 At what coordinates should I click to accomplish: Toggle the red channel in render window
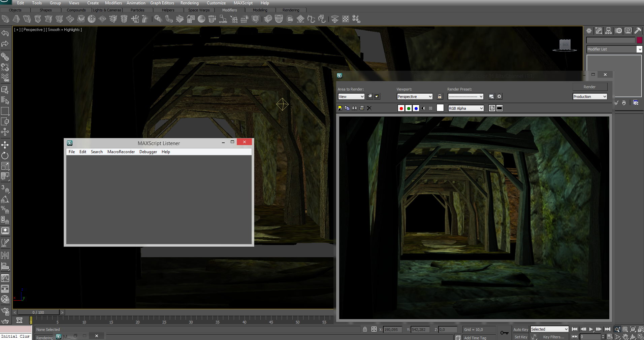click(x=401, y=108)
